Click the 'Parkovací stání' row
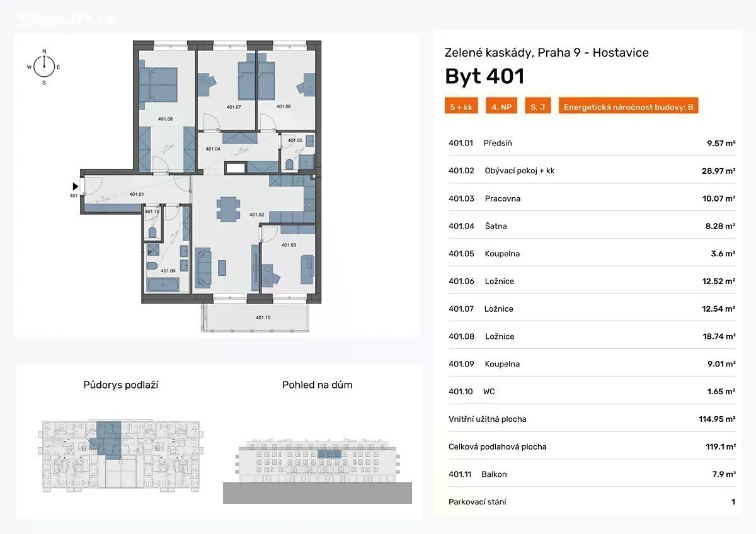Screen dimensions: 756x534 [x=592, y=502]
